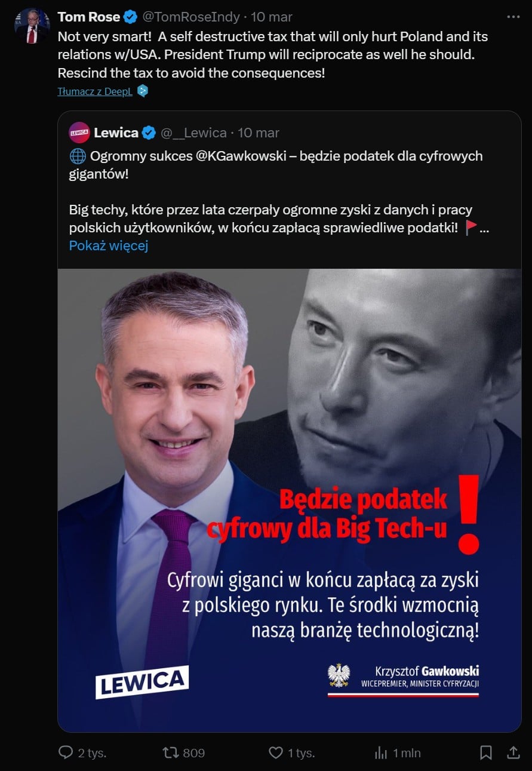532x771 pixels.
Task: Like the tweet using the heart icon
Action: [x=276, y=753]
